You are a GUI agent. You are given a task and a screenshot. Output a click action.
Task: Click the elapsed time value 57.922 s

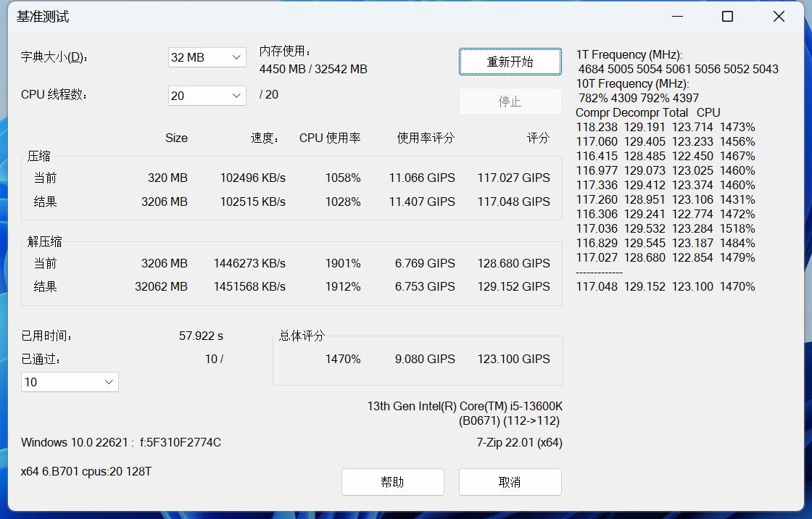(x=200, y=336)
